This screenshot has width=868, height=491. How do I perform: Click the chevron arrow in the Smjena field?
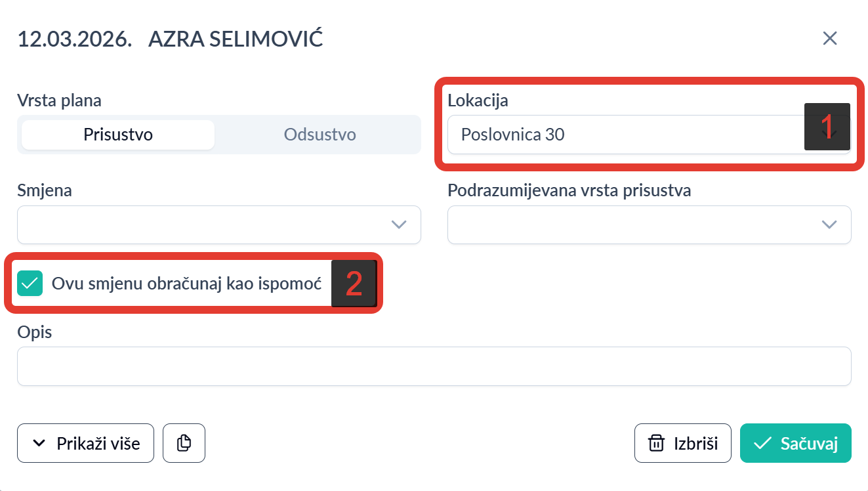click(399, 224)
